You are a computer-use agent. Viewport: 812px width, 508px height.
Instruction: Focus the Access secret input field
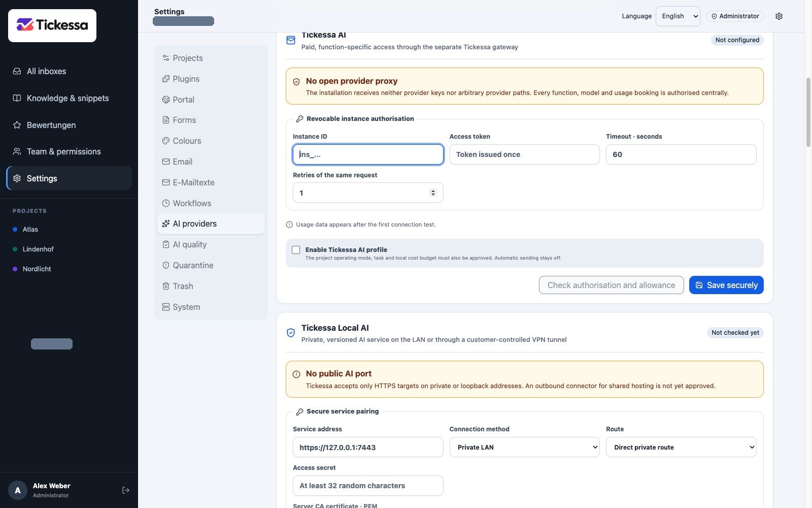pyautogui.click(x=368, y=486)
